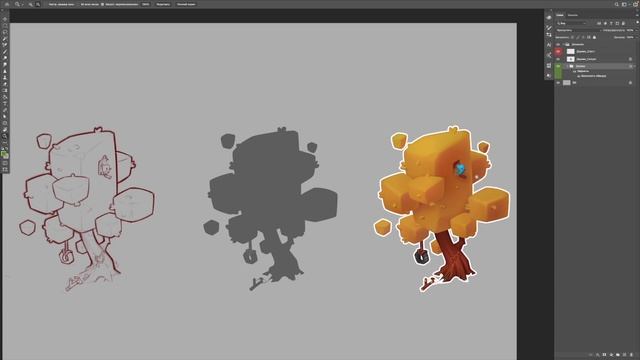The image size is (640, 360).
Task: Select the Gradient tool
Action: click(5, 91)
